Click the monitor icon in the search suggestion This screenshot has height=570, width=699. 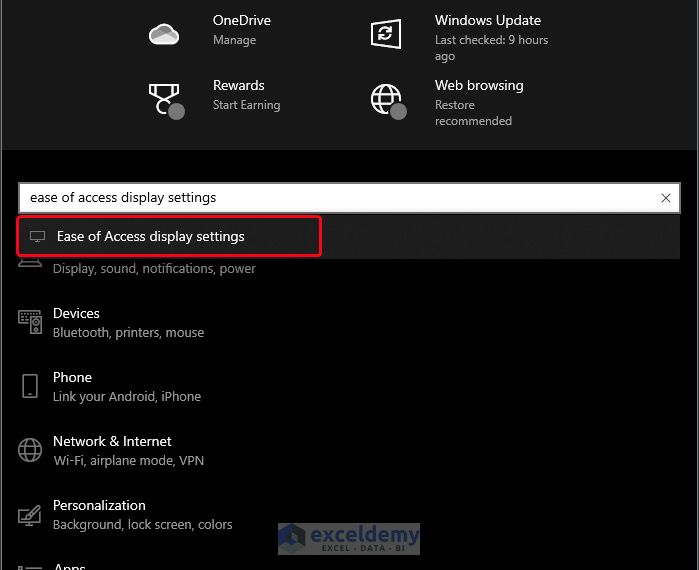pos(37,236)
